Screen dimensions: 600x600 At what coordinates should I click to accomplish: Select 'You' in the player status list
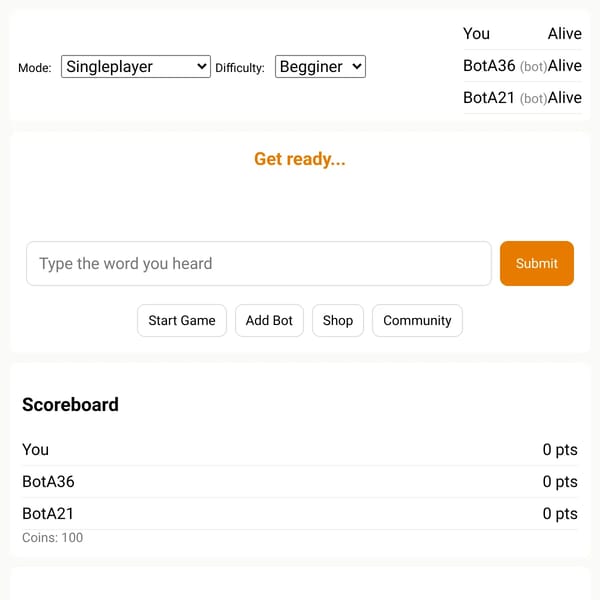522,34
